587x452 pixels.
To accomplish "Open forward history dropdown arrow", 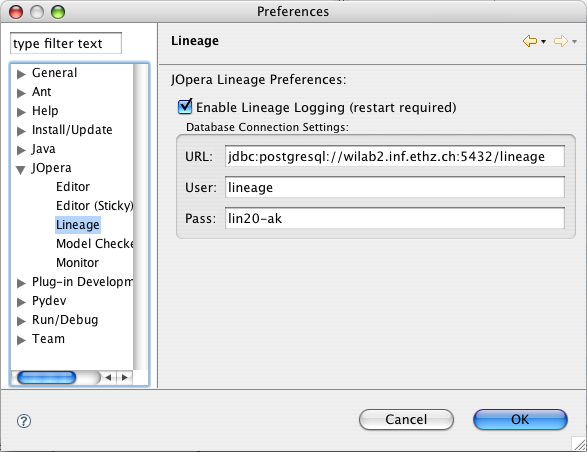I will (x=574, y=42).
